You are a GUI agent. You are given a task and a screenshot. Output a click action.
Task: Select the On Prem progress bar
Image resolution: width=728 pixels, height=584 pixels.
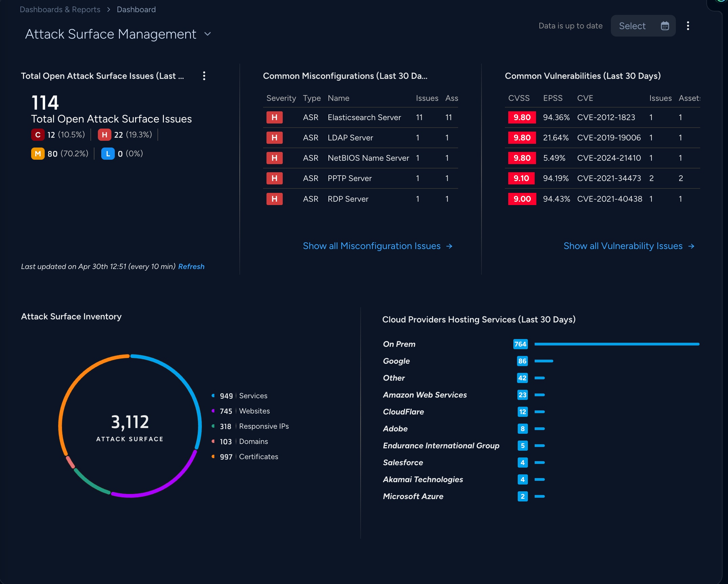click(x=617, y=344)
